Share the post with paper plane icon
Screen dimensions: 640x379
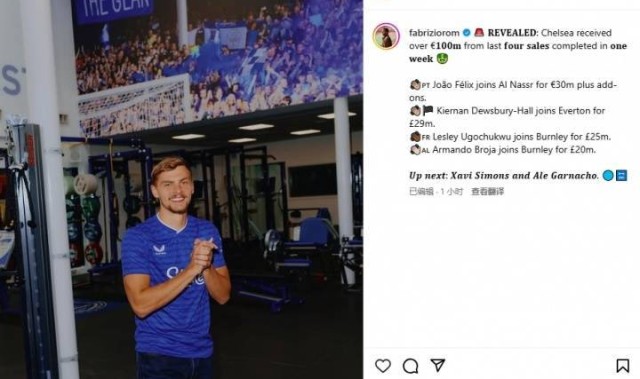tap(438, 365)
